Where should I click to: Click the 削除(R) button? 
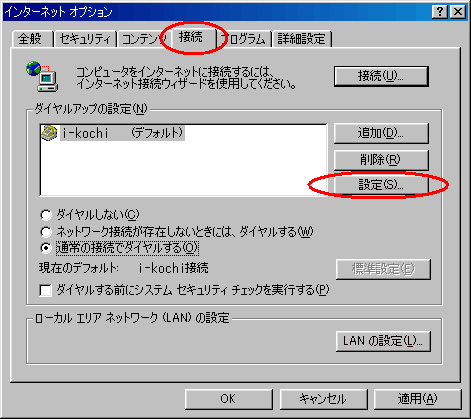(381, 160)
